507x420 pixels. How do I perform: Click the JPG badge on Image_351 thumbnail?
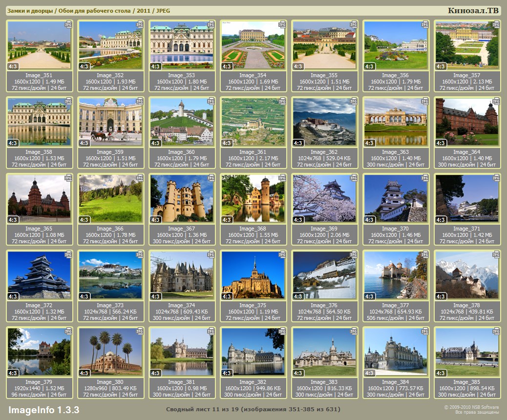68,24
